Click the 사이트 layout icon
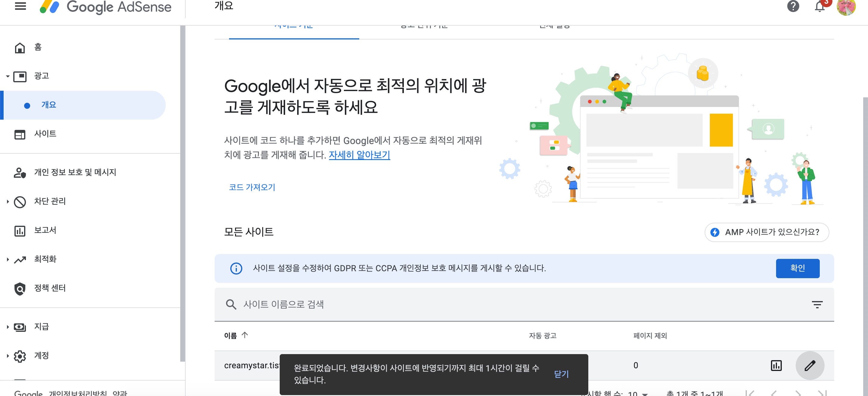868x396 pixels. point(20,134)
